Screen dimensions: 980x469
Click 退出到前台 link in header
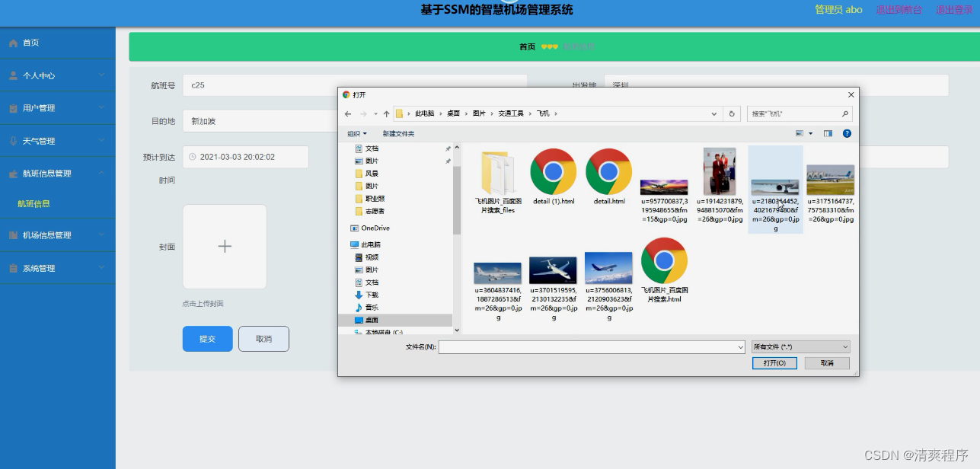coord(899,10)
